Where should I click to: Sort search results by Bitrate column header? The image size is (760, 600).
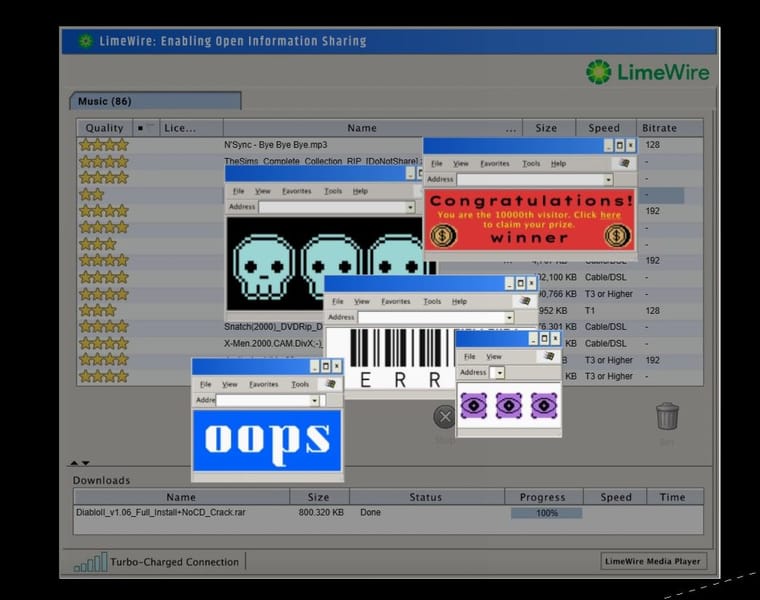pyautogui.click(x=659, y=128)
